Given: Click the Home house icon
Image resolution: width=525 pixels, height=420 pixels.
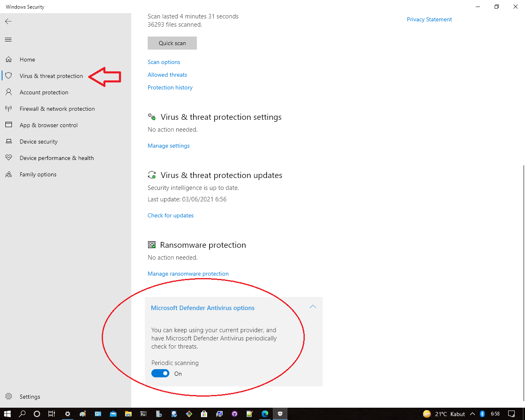Looking at the screenshot, I should (x=9, y=59).
